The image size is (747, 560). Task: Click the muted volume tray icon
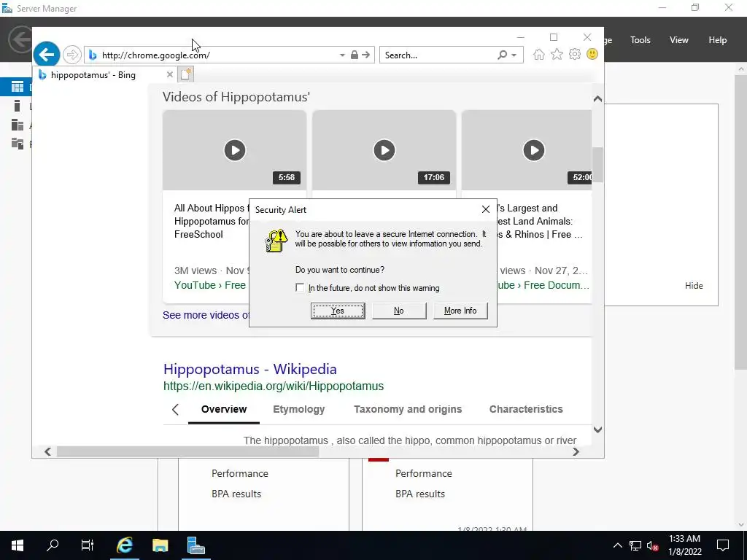point(653,545)
